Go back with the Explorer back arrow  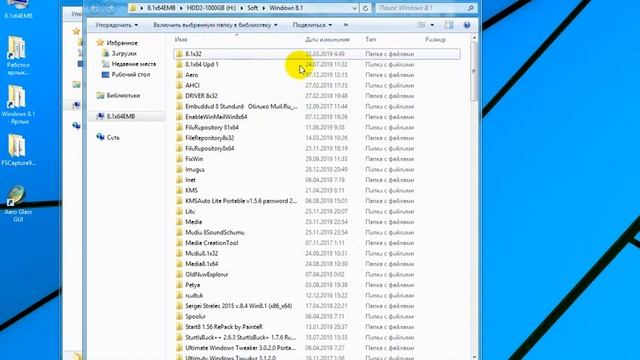click(94, 8)
